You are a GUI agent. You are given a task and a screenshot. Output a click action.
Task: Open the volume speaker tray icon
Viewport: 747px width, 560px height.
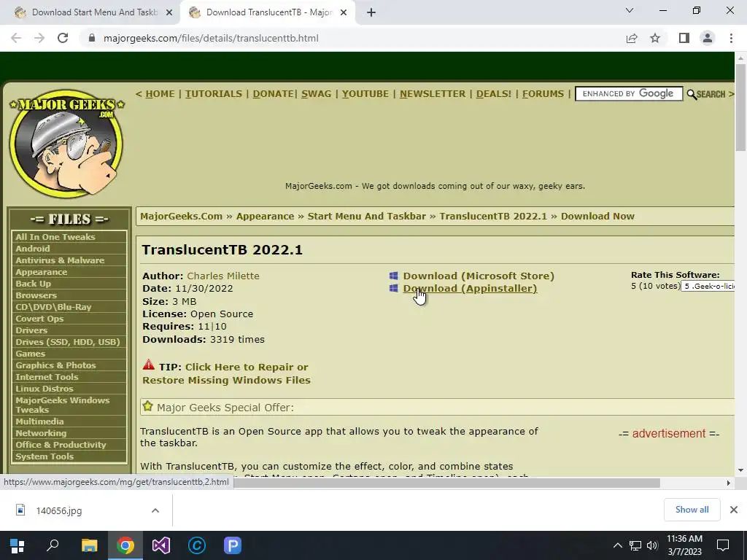pos(652,545)
